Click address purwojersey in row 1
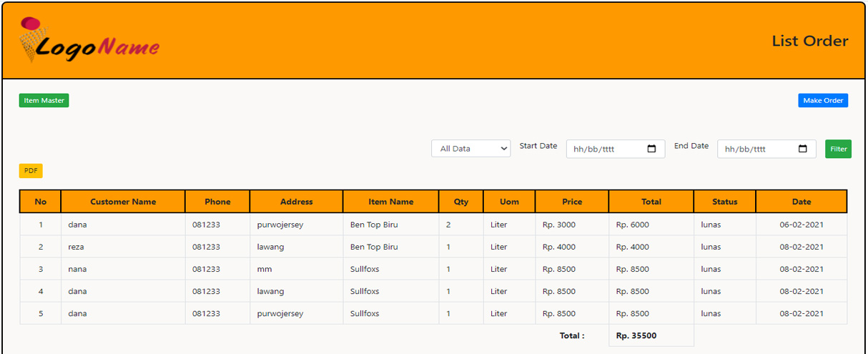This screenshot has height=354, width=868. point(280,225)
